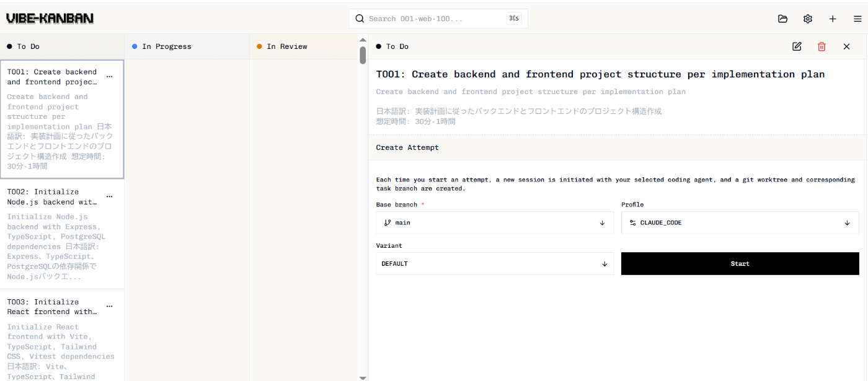868x381 pixels.
Task: Click the edit pencil icon in task panel
Action: pyautogui.click(x=797, y=46)
